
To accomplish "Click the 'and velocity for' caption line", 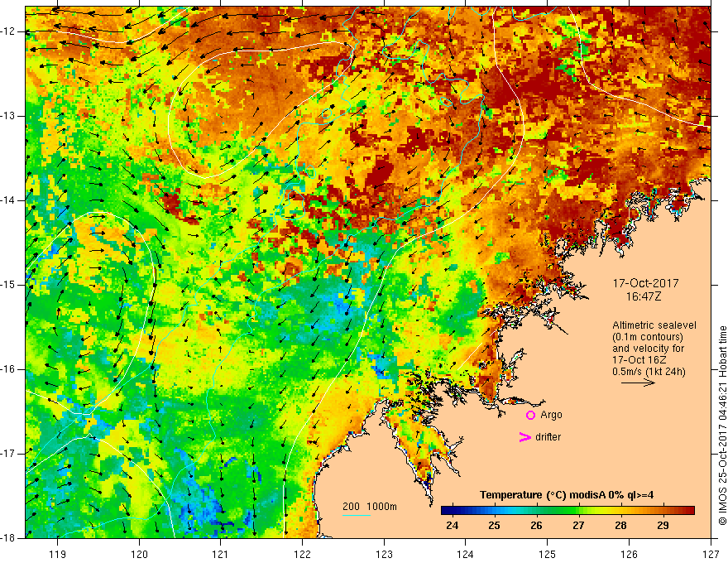I will click(x=648, y=349).
